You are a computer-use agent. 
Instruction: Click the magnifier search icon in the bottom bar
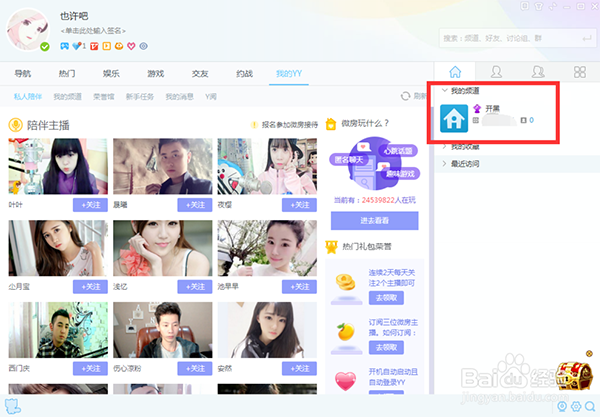coord(590,406)
